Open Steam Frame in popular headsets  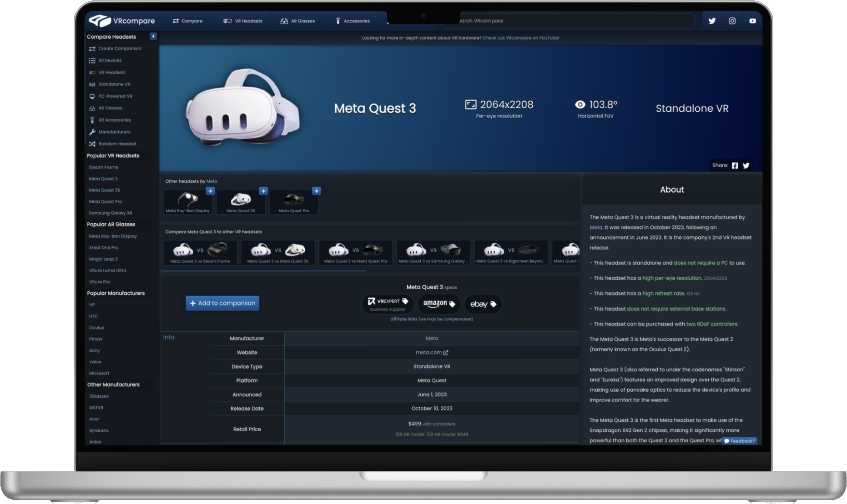104,167
